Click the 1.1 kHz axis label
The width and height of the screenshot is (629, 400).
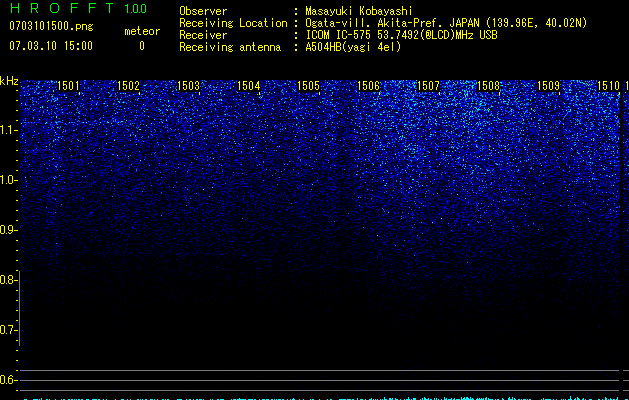pyautogui.click(x=8, y=130)
